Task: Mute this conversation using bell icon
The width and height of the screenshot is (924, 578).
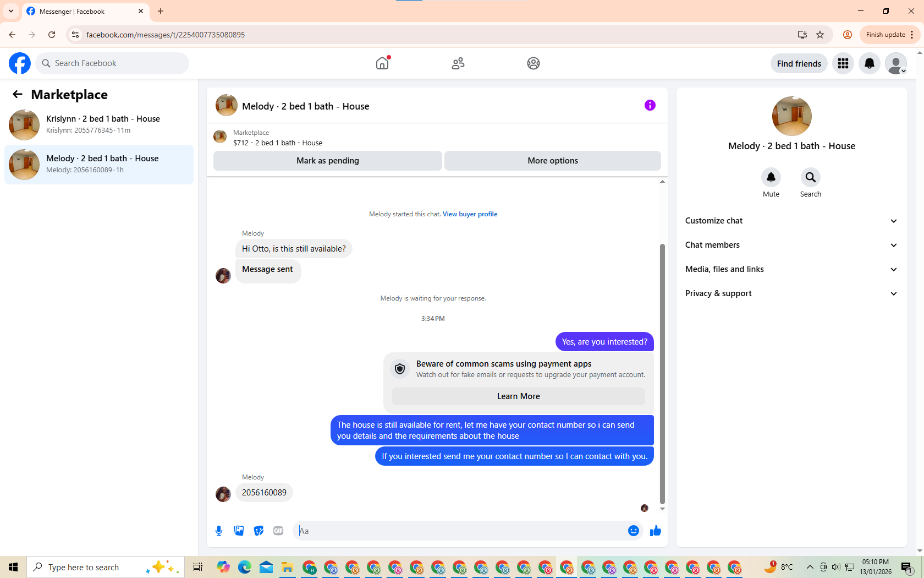Action: tap(771, 177)
